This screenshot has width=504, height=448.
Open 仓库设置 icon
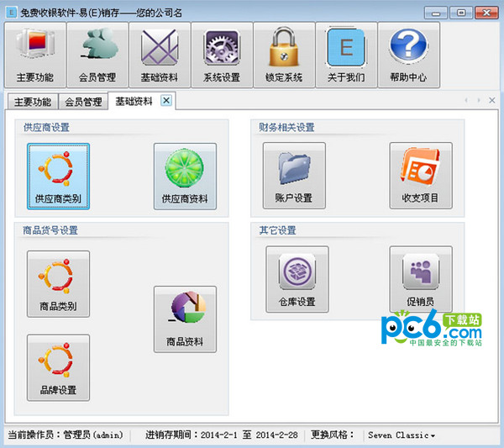[x=297, y=279]
